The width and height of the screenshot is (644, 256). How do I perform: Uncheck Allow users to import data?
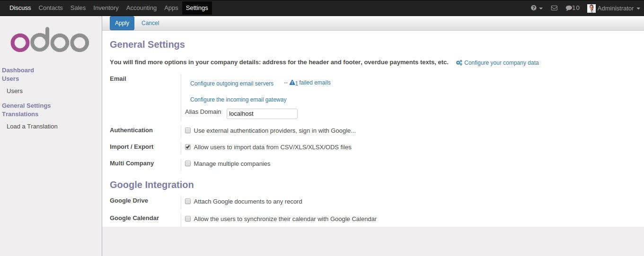coord(188,147)
